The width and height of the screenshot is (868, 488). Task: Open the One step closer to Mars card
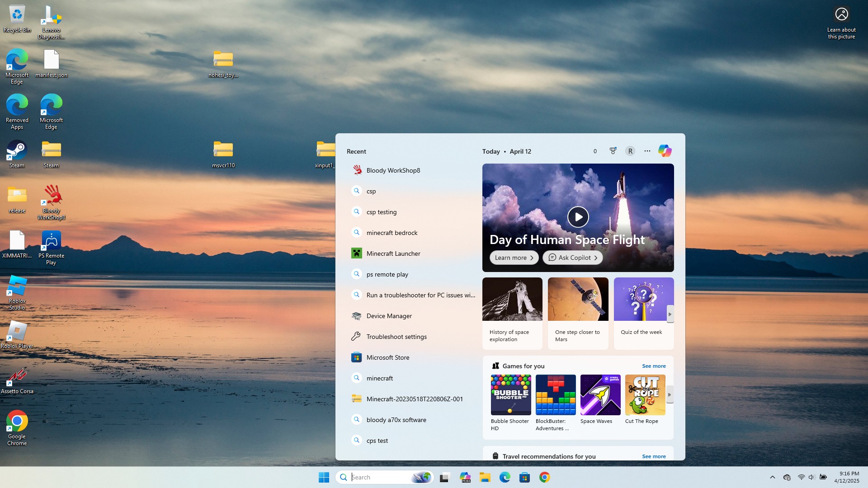tap(578, 313)
